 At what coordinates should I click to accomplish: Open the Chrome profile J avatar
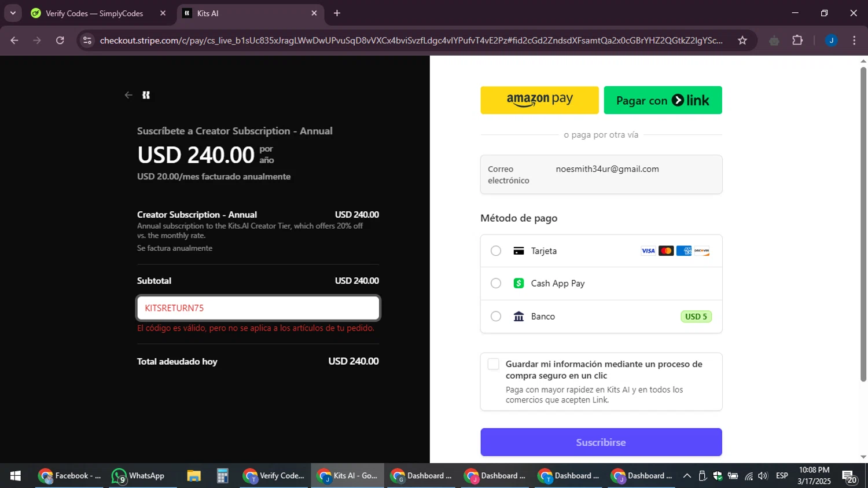[x=831, y=41]
